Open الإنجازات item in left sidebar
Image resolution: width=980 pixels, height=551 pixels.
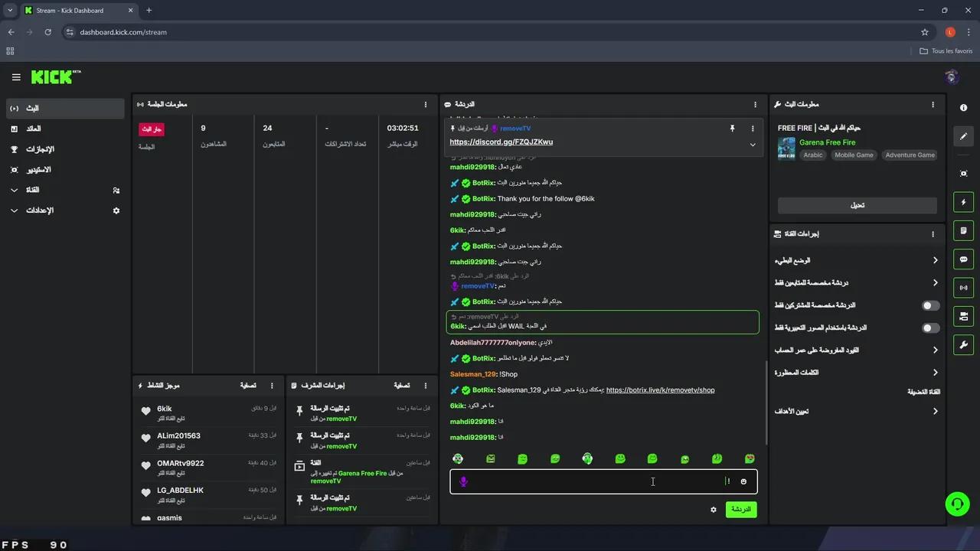(65, 149)
